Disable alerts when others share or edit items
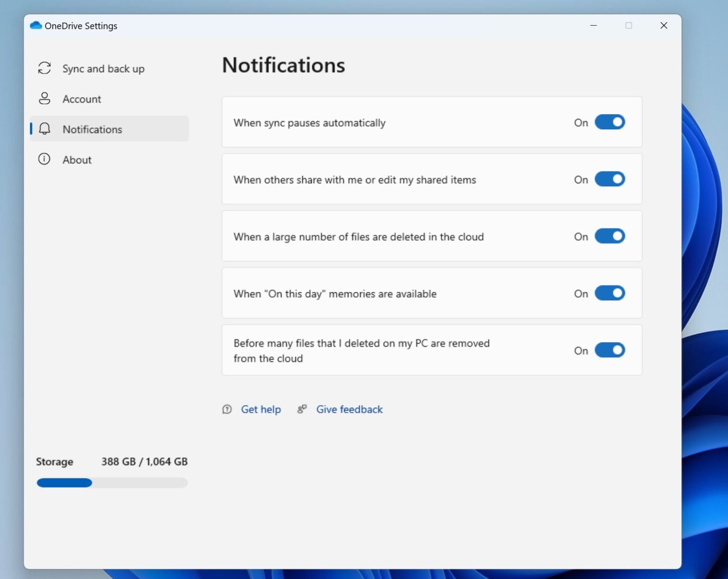Screen dimensions: 728x579 (x=610, y=179)
